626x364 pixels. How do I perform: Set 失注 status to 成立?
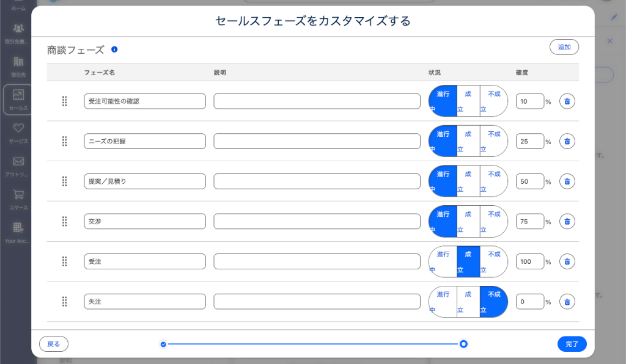point(468,302)
